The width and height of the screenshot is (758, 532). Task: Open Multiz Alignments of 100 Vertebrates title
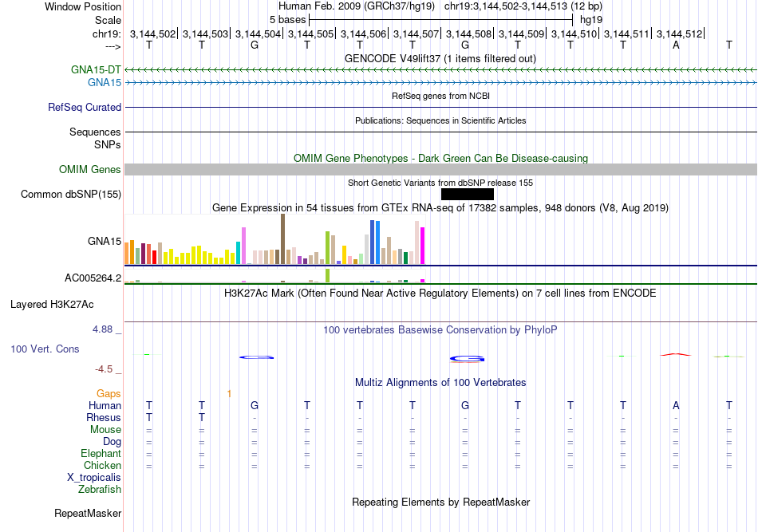point(440,383)
